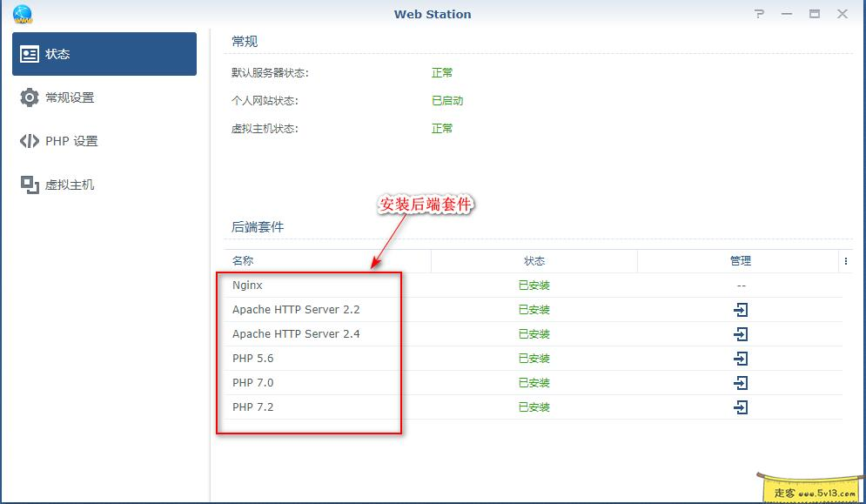Click the 状态 column header
This screenshot has width=866, height=504.
click(534, 260)
